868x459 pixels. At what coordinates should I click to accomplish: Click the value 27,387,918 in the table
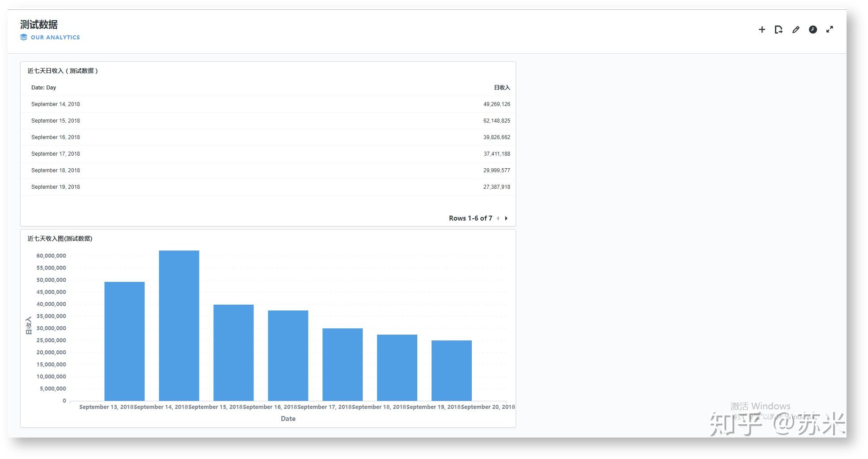[x=496, y=187]
